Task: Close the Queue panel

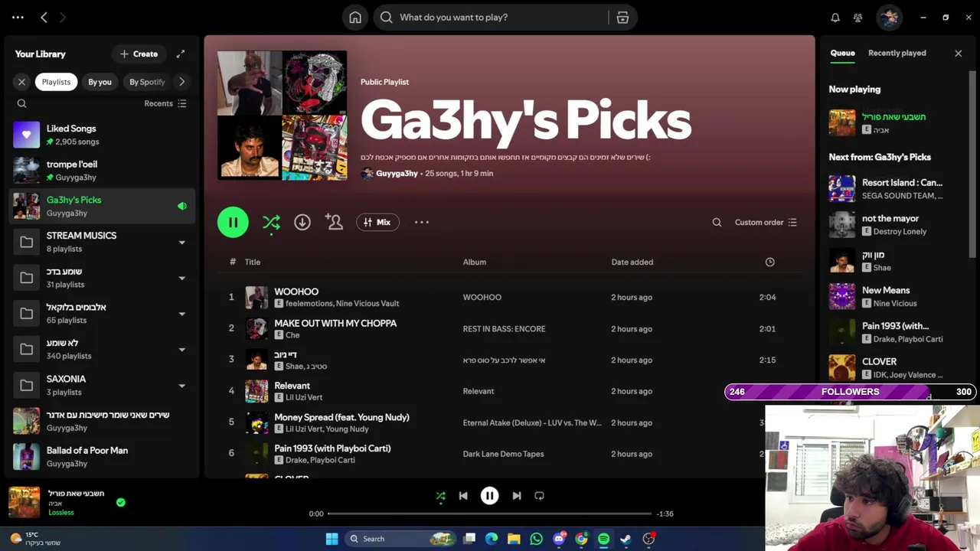Action: click(958, 54)
